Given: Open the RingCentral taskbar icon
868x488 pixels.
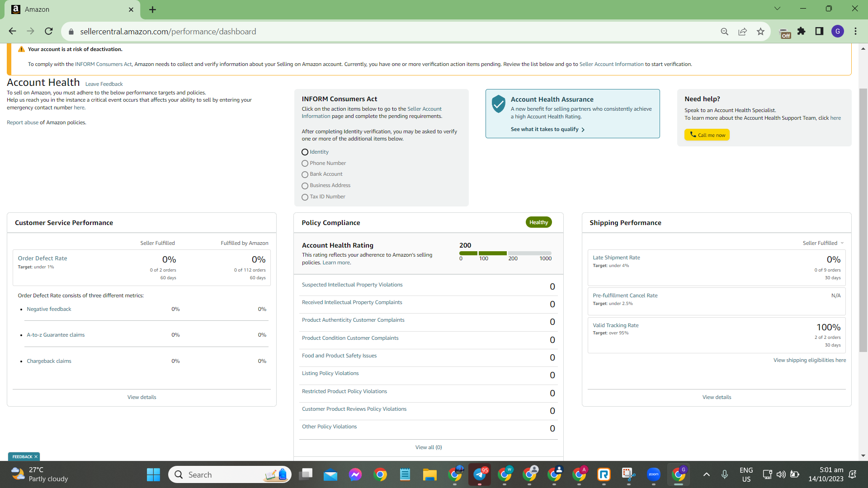Looking at the screenshot, I should [x=604, y=474].
